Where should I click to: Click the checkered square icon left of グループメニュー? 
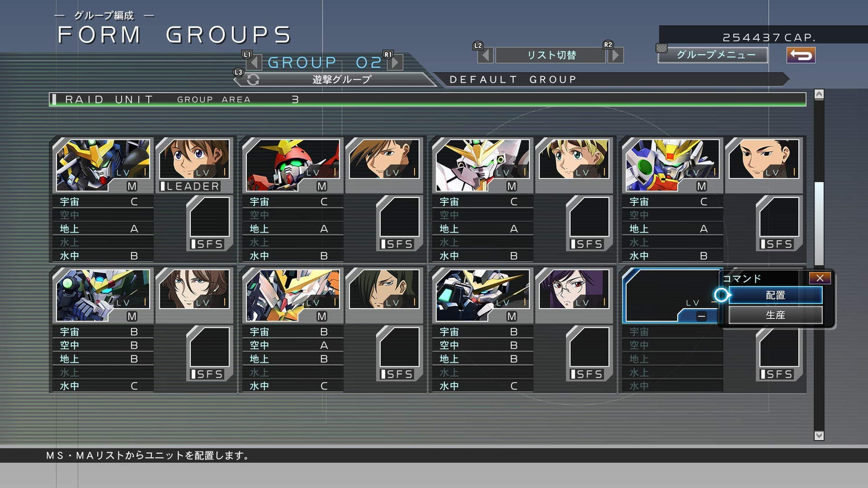tap(662, 49)
